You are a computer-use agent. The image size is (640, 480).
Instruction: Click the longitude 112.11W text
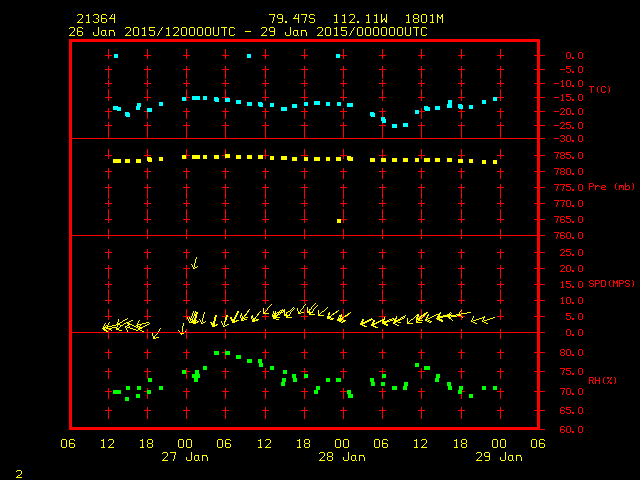[x=353, y=19]
